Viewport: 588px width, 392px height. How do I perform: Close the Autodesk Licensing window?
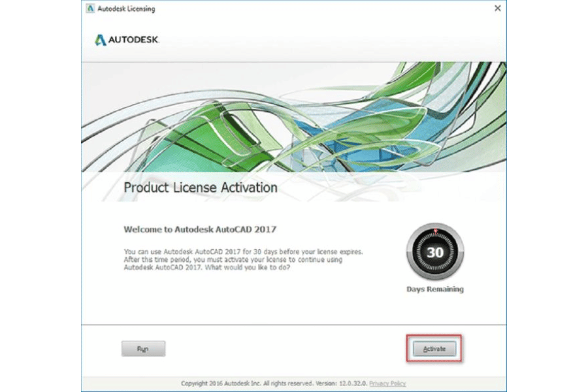pos(497,8)
